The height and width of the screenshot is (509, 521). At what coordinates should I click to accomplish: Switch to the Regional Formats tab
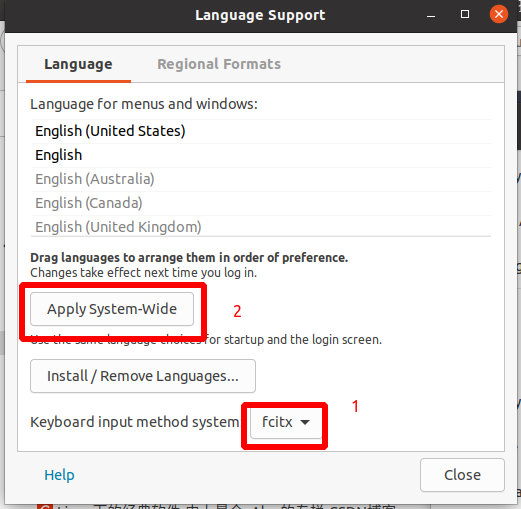pos(219,64)
